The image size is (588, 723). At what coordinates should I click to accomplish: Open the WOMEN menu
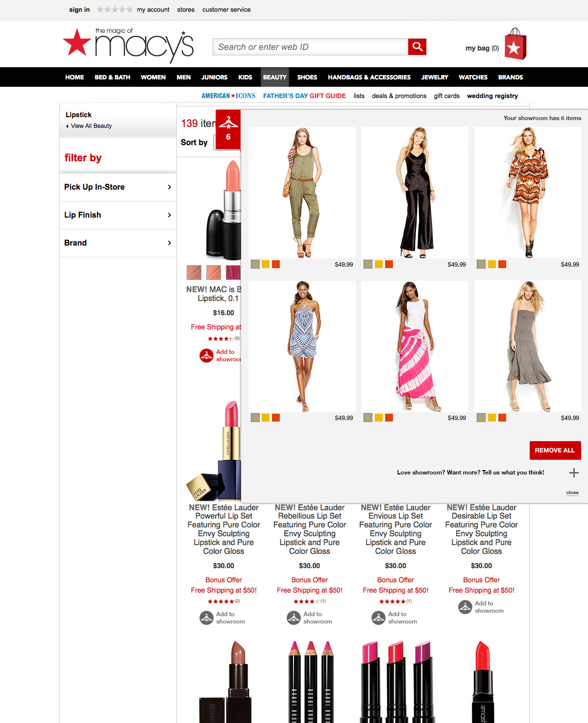[153, 77]
